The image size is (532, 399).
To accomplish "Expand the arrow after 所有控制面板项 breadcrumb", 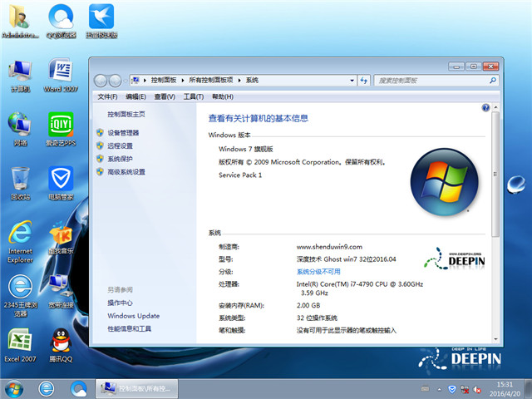I will [239, 81].
